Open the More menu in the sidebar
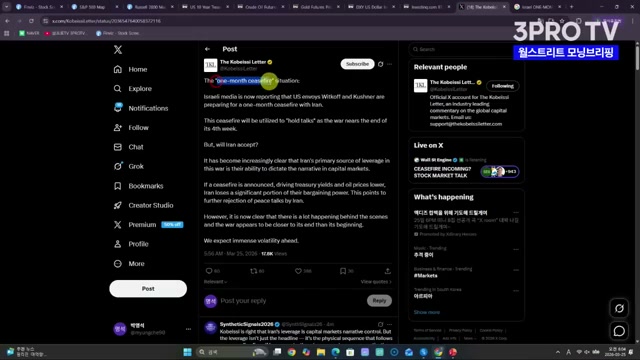640x360 pixels. [x=129, y=264]
